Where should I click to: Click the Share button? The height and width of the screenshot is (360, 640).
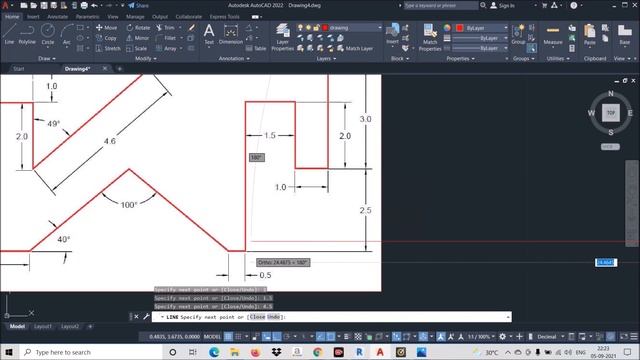[x=138, y=5]
